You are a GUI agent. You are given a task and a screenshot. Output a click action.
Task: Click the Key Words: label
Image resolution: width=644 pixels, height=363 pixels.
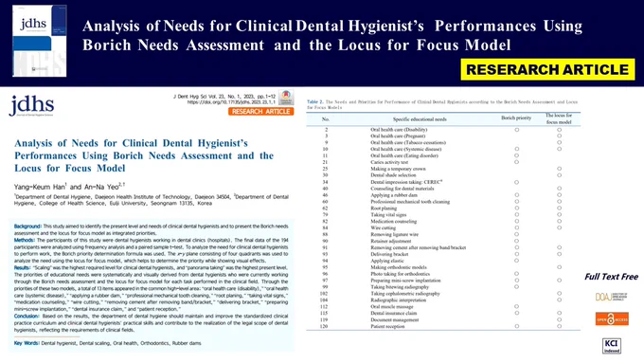coord(27,343)
